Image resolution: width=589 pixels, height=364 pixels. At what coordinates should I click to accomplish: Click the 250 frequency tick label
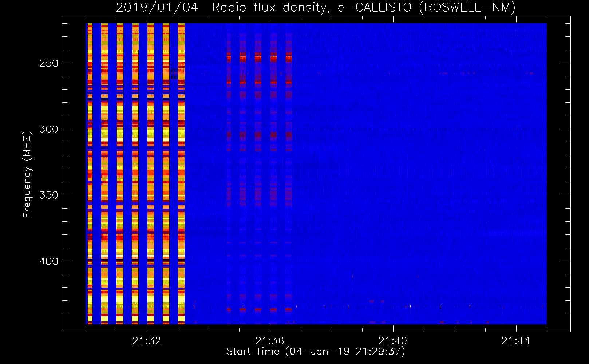tap(49, 63)
